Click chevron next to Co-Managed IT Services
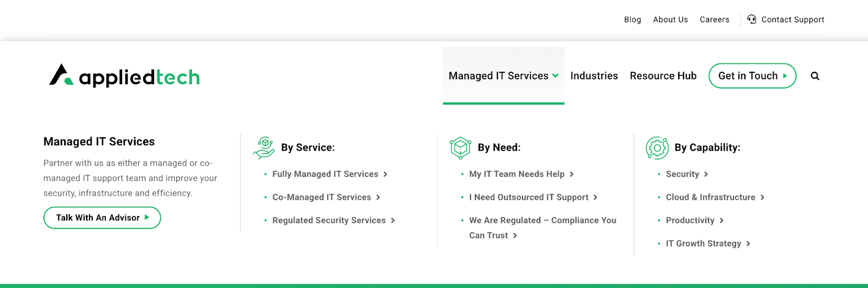Image resolution: width=868 pixels, height=288 pixels. 378,197
